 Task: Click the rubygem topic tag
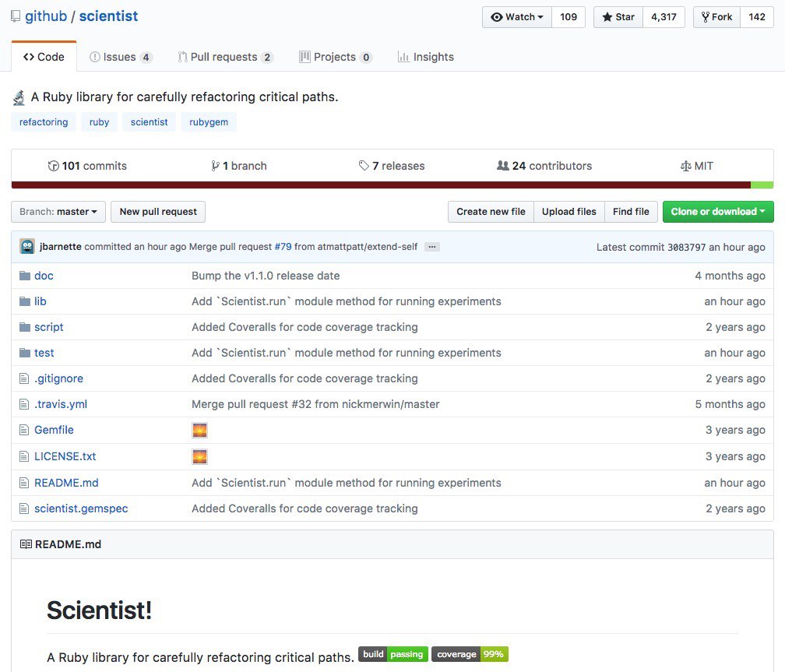(209, 122)
